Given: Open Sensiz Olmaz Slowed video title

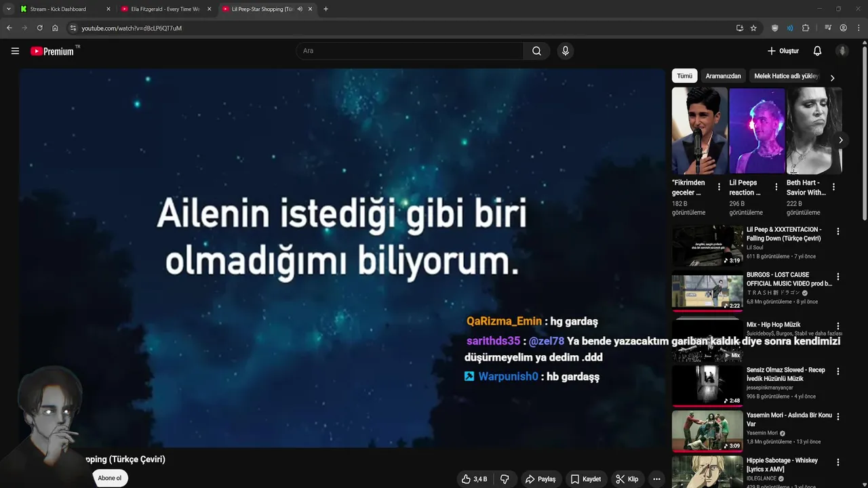Looking at the screenshot, I should tap(786, 374).
